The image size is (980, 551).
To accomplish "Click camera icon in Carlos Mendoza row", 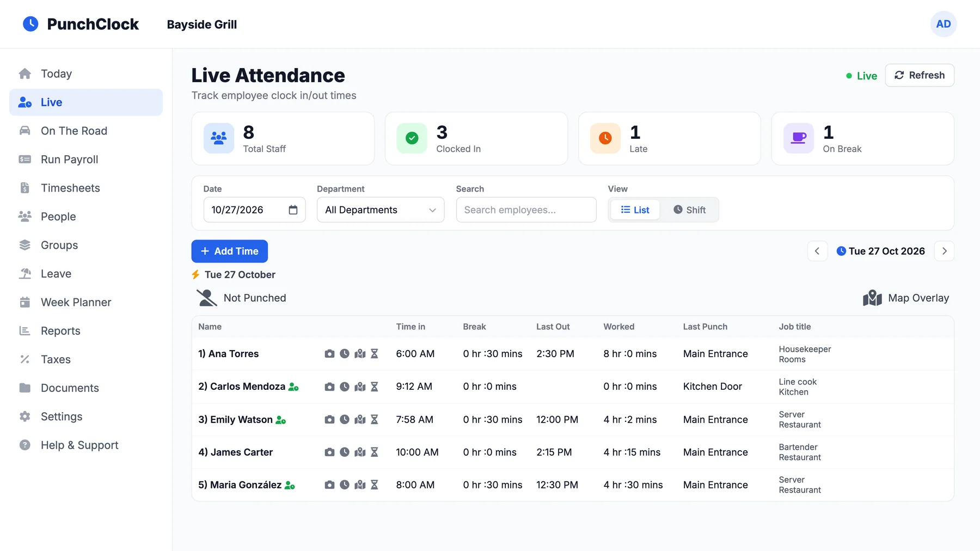I will pos(329,387).
